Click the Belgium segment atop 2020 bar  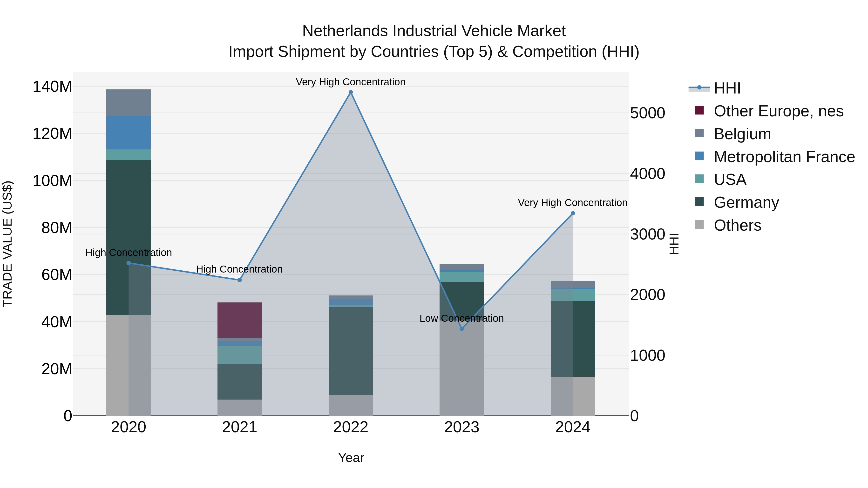128,103
